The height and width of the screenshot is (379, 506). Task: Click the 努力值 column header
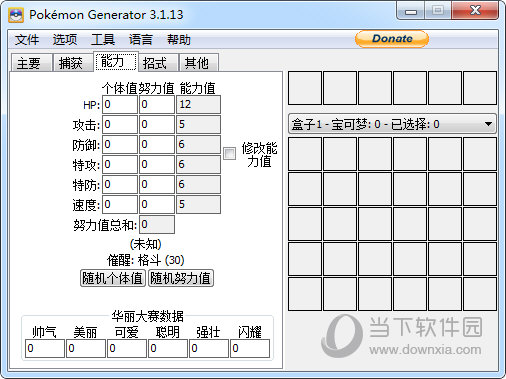[156, 88]
